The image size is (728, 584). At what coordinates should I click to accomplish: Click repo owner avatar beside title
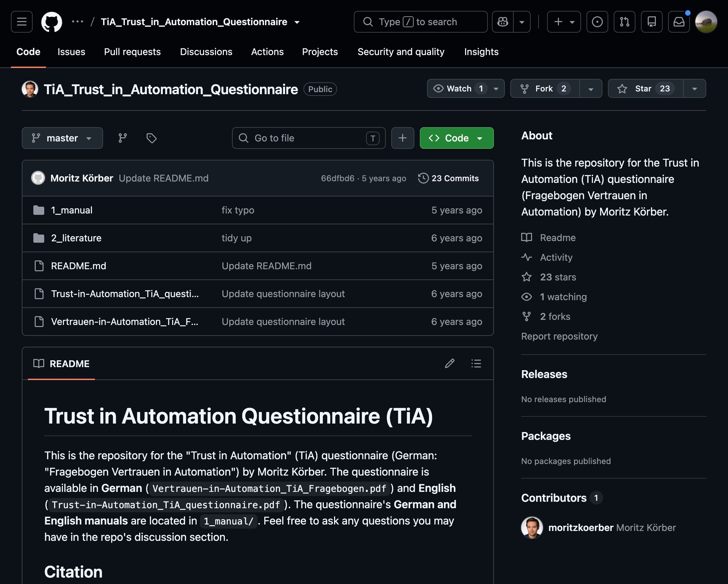(30, 89)
